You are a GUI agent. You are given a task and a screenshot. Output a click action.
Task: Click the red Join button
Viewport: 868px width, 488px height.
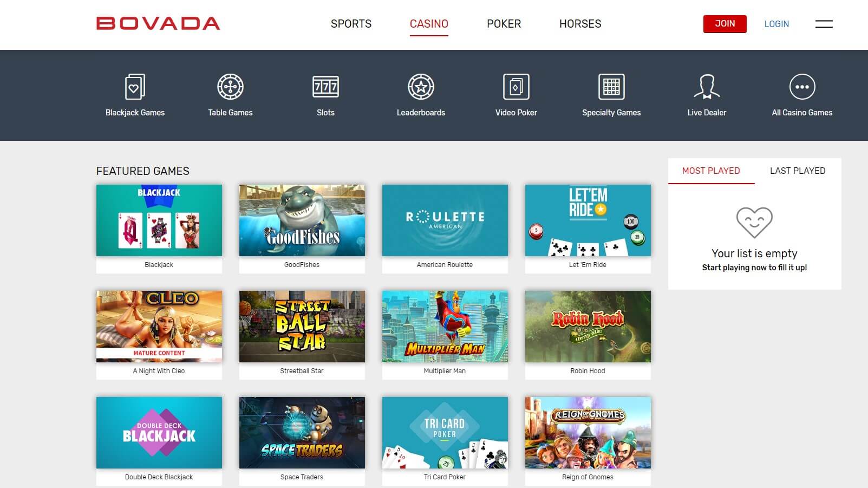pos(725,24)
